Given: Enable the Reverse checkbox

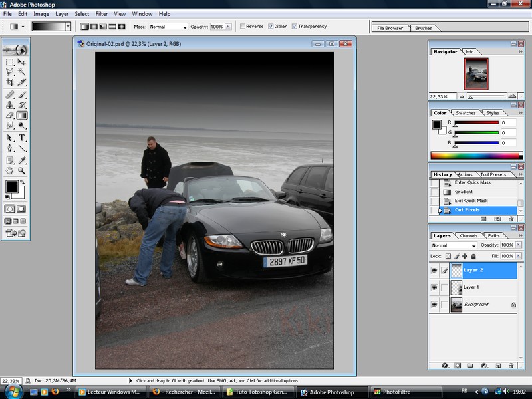Looking at the screenshot, I should tap(243, 26).
